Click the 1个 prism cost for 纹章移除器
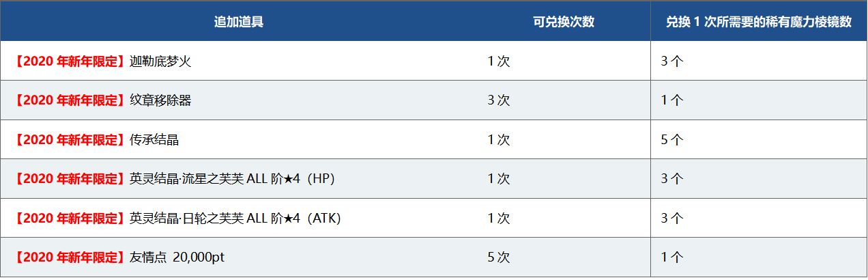The height and width of the screenshot is (280, 868). click(x=672, y=100)
